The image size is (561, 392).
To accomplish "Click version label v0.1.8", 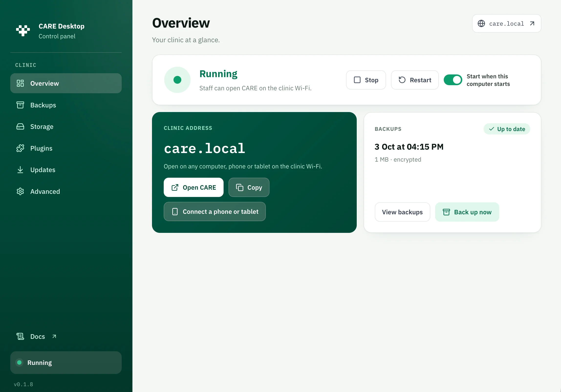I will 23,384.
